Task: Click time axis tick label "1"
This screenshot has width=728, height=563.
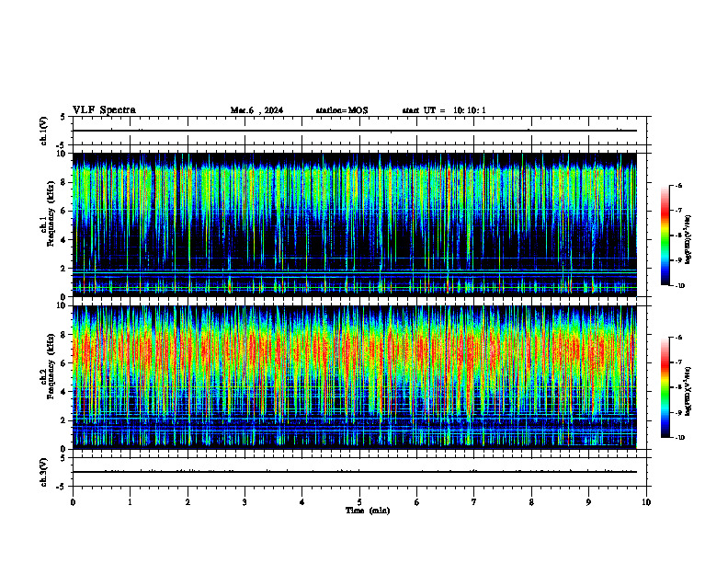Action: coord(130,502)
